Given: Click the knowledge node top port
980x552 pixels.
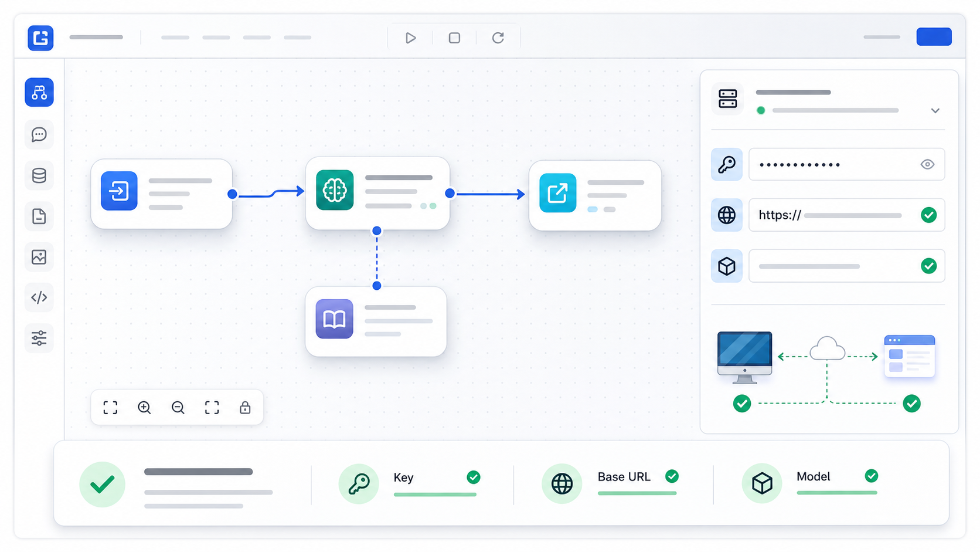Looking at the screenshot, I should click(x=377, y=286).
